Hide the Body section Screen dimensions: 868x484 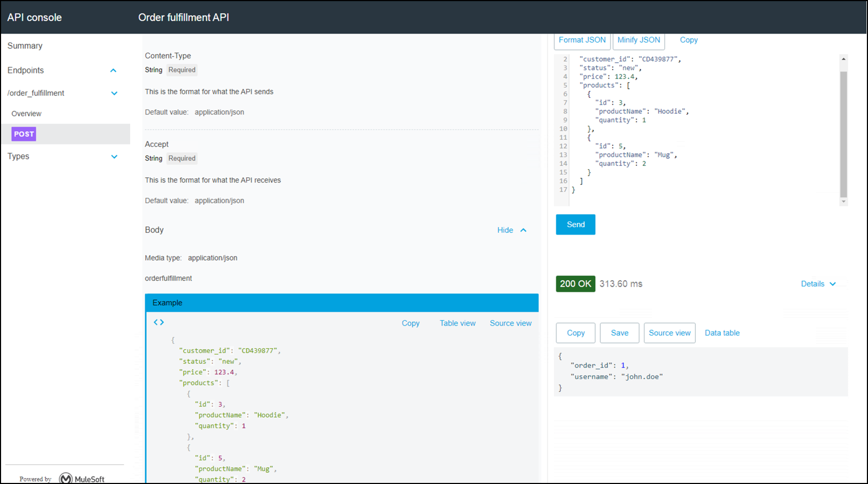[x=512, y=230]
